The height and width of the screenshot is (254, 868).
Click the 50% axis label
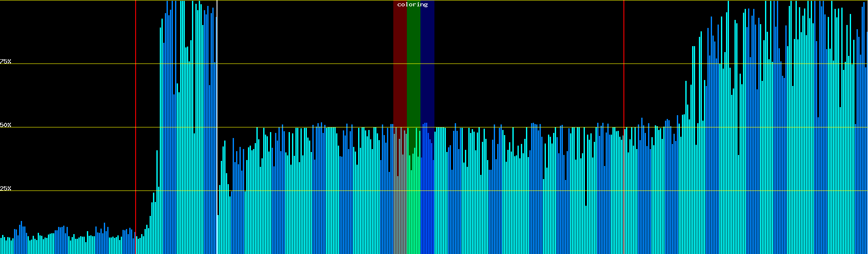tap(6, 125)
